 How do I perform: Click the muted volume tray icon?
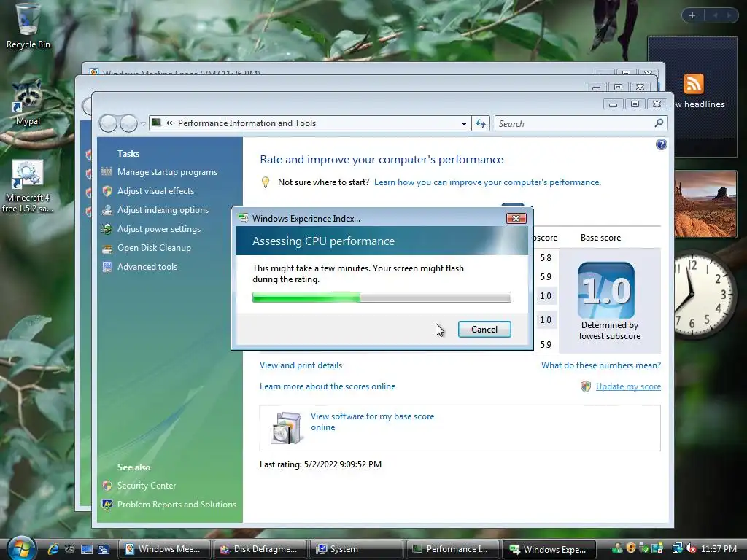pyautogui.click(x=691, y=548)
